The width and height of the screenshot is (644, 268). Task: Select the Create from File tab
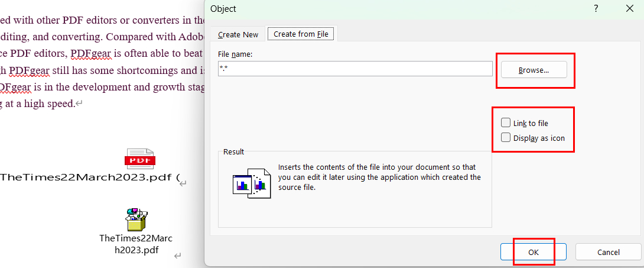point(301,34)
